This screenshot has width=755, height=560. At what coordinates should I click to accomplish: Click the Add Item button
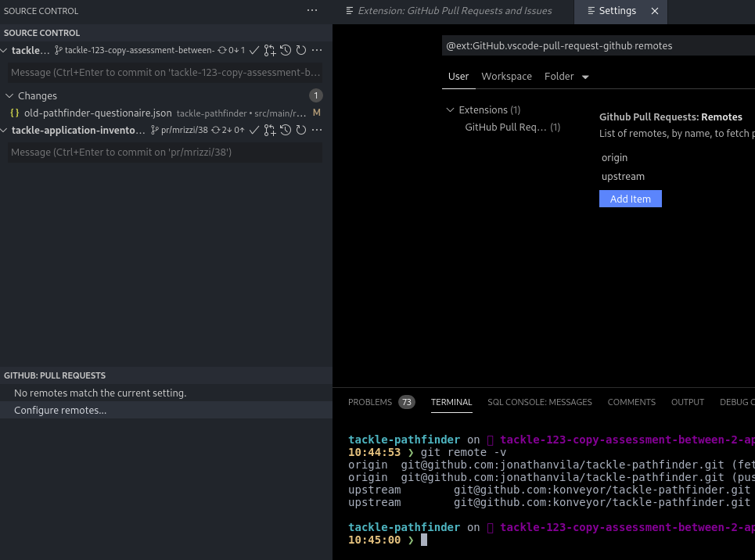click(x=631, y=199)
